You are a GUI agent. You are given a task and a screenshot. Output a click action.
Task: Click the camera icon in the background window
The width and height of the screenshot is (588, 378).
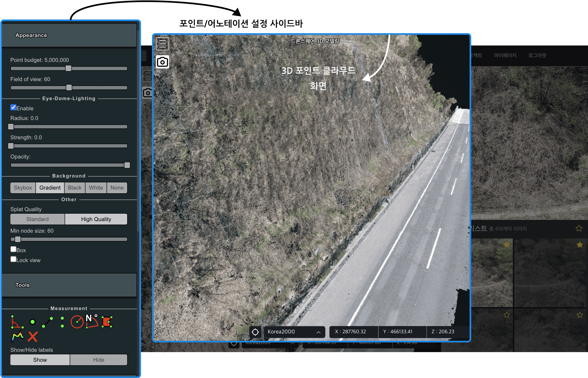click(147, 93)
